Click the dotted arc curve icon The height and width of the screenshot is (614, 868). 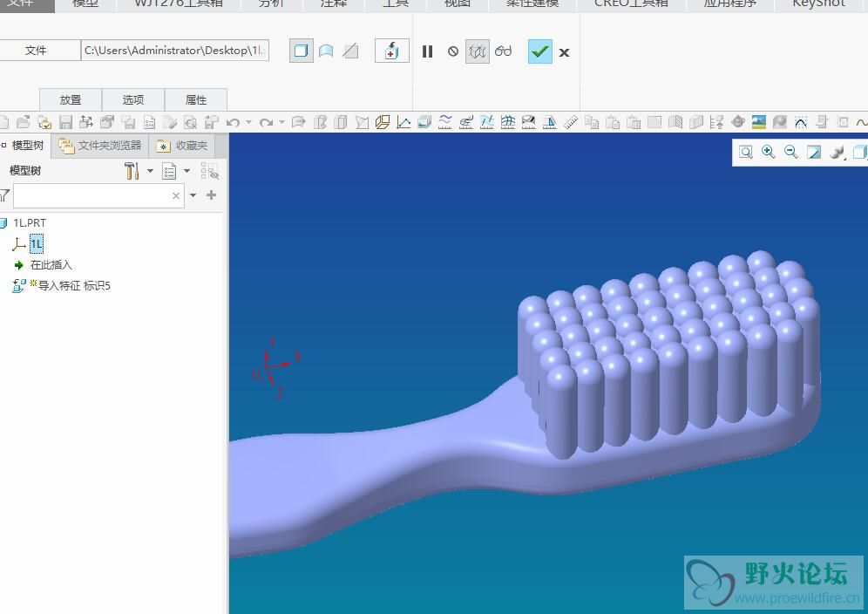tap(801, 122)
